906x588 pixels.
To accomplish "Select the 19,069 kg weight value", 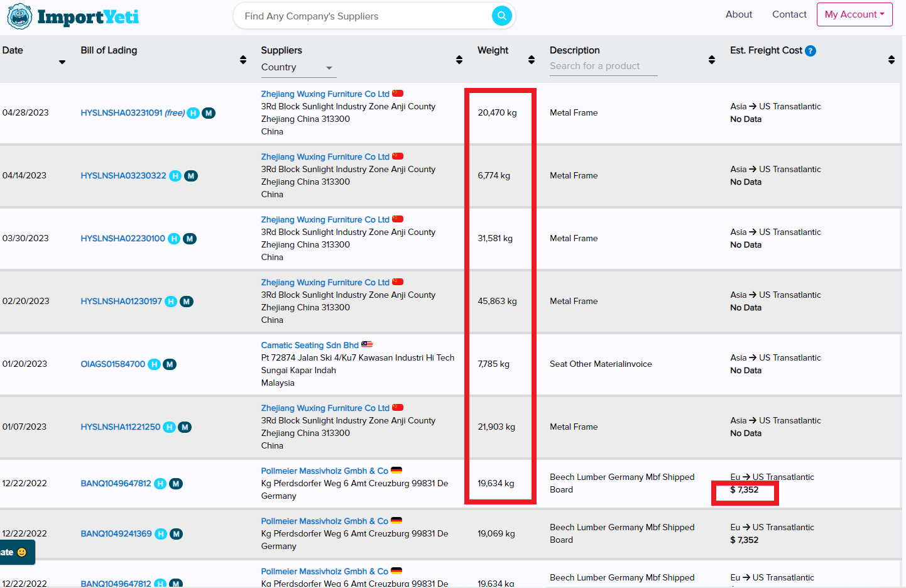I will tap(496, 534).
